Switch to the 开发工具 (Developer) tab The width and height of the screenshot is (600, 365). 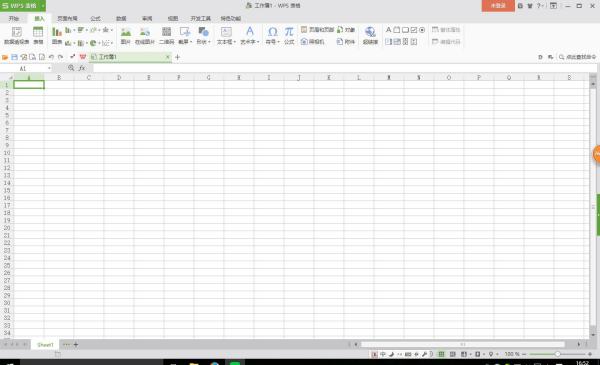[x=201, y=18]
